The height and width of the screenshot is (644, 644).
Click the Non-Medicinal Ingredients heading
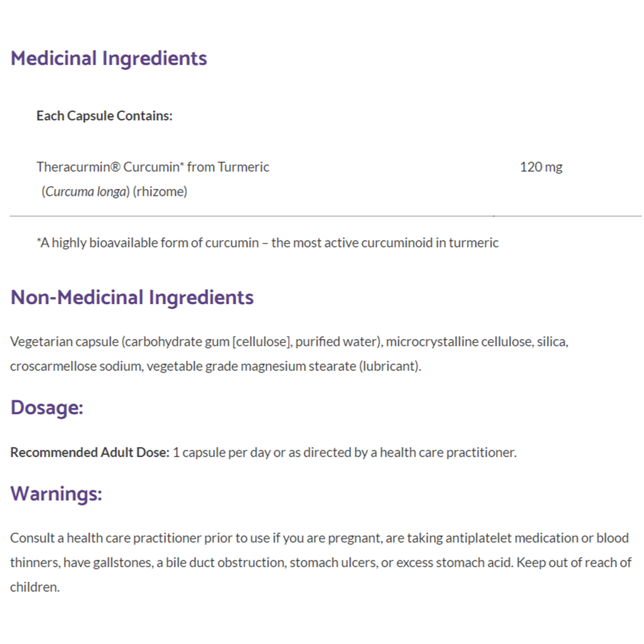[x=132, y=297]
